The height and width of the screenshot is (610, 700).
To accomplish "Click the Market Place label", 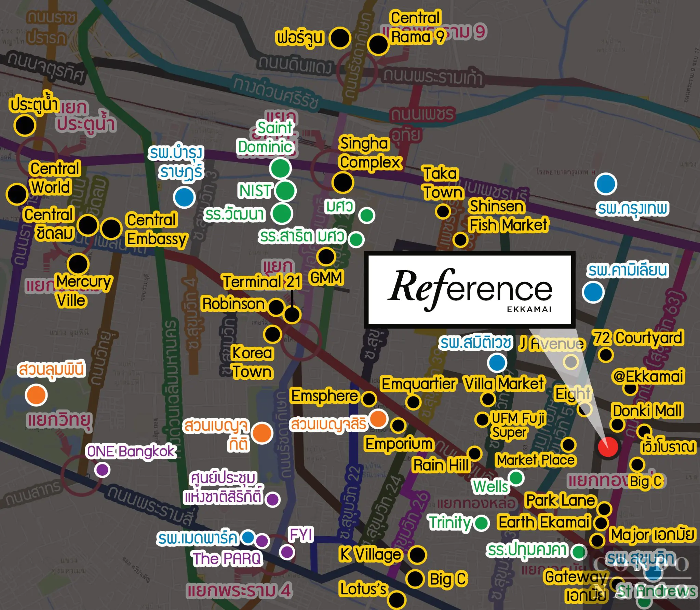I will click(536, 460).
